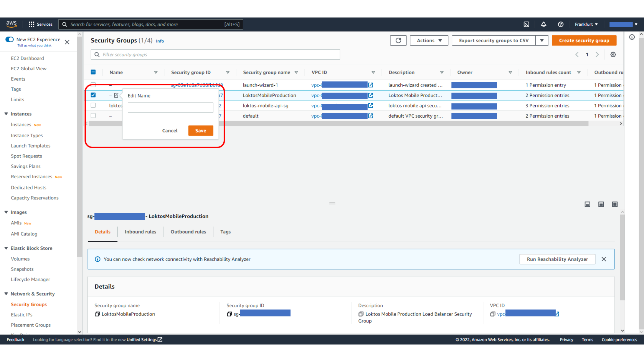The width and height of the screenshot is (644, 362).
Task: Click Run Reachability Analyzer button
Action: pyautogui.click(x=557, y=259)
